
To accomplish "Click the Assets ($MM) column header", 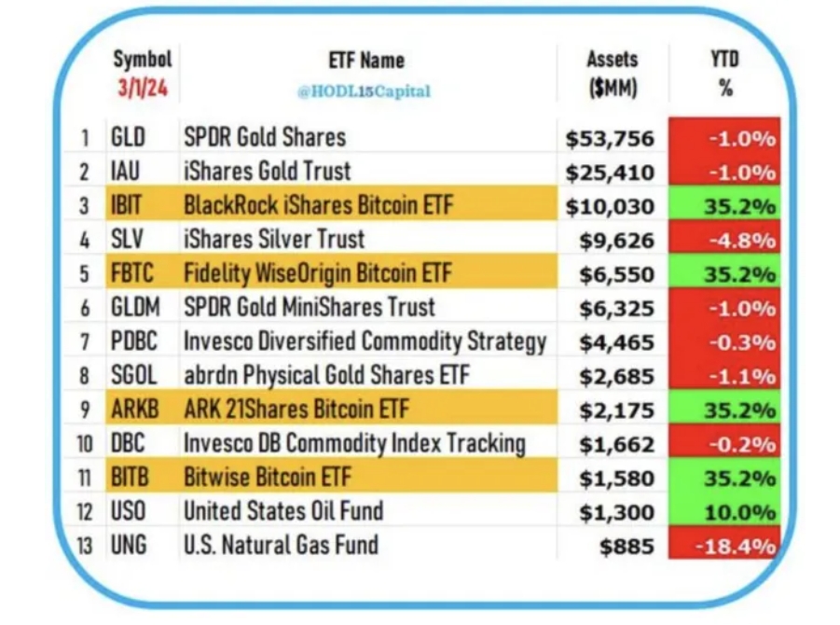I will click(x=612, y=73).
